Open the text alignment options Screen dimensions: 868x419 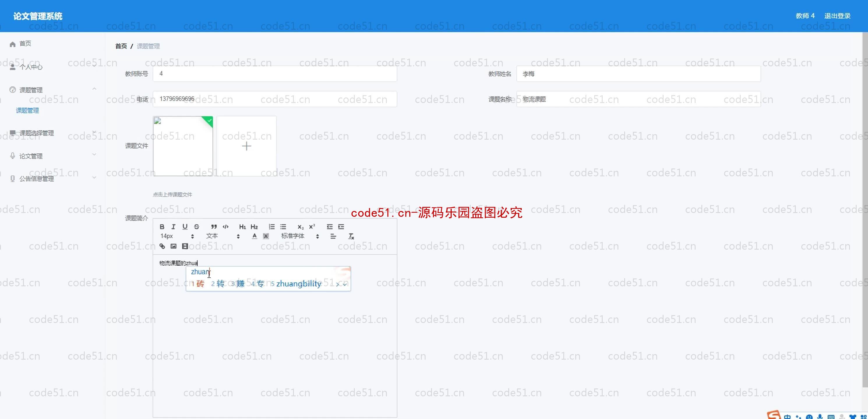click(x=333, y=236)
